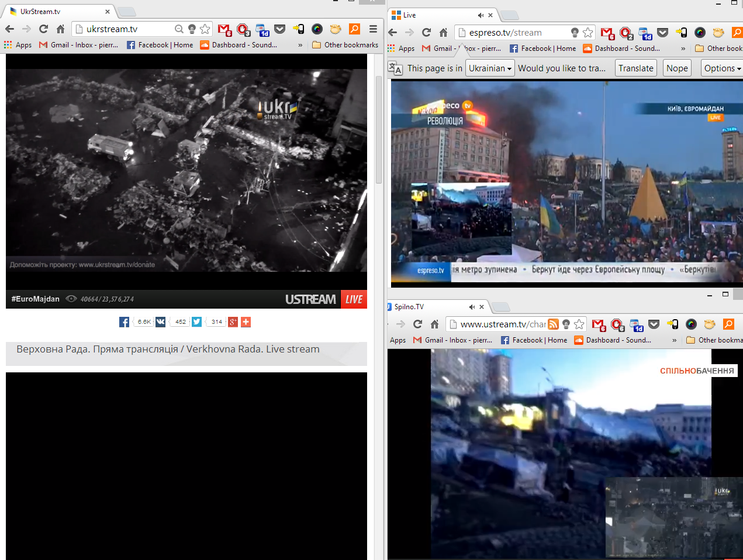This screenshot has height=560, width=743.
Task: Toggle bookmark star for ukrstream.tv page
Action: click(x=205, y=29)
